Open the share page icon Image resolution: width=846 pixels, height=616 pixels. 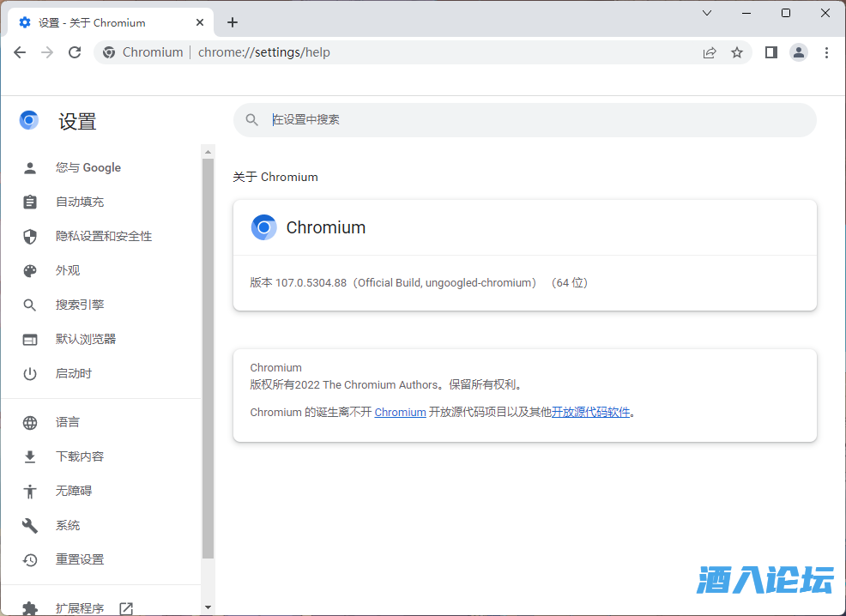(710, 52)
